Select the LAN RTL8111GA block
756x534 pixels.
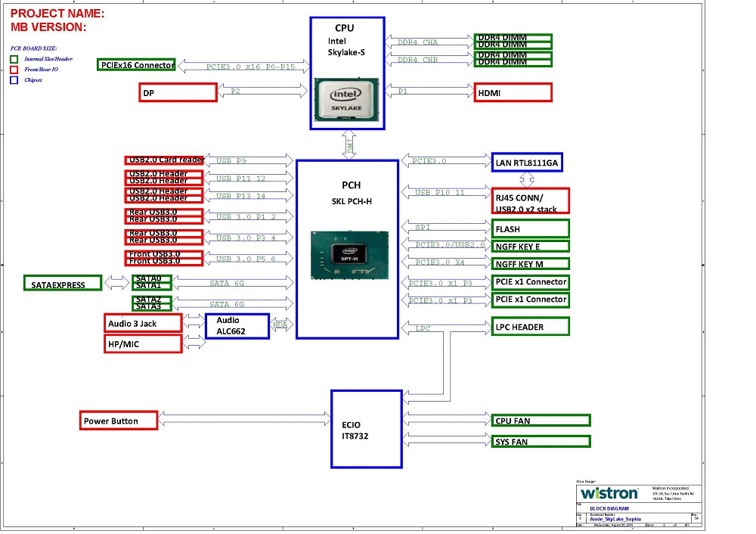pyautogui.click(x=527, y=163)
